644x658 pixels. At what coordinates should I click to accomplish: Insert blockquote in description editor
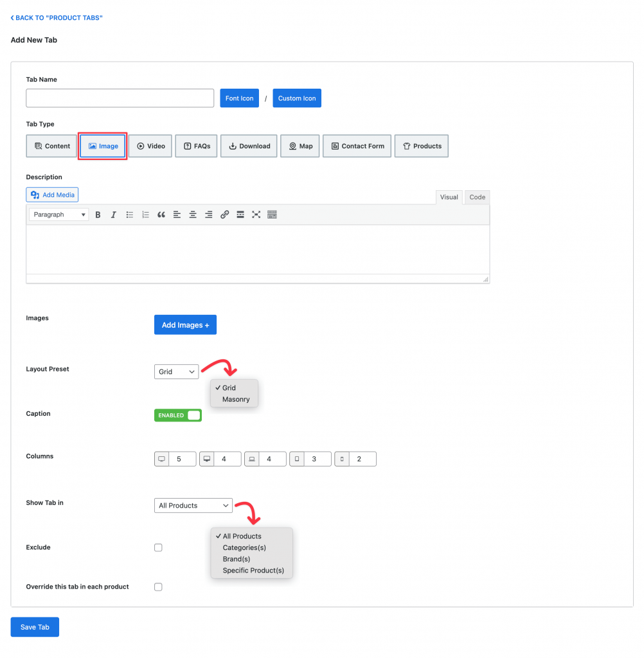click(161, 215)
